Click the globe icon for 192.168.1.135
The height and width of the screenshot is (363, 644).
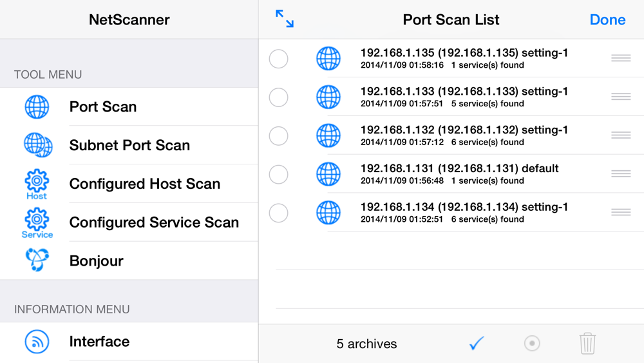pyautogui.click(x=328, y=59)
